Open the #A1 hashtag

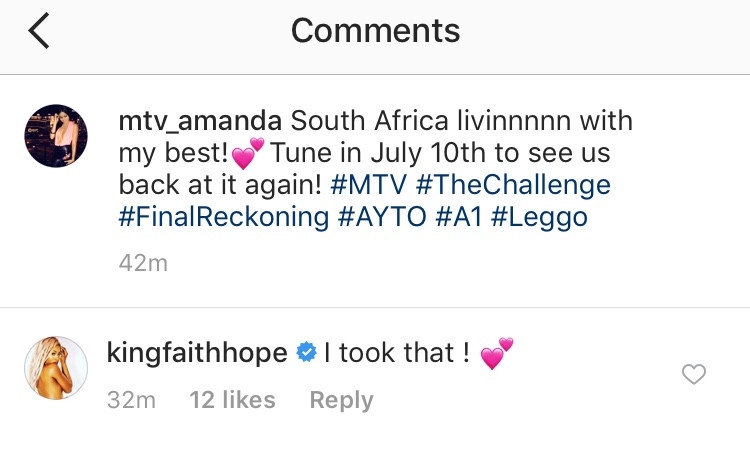pyautogui.click(x=458, y=217)
